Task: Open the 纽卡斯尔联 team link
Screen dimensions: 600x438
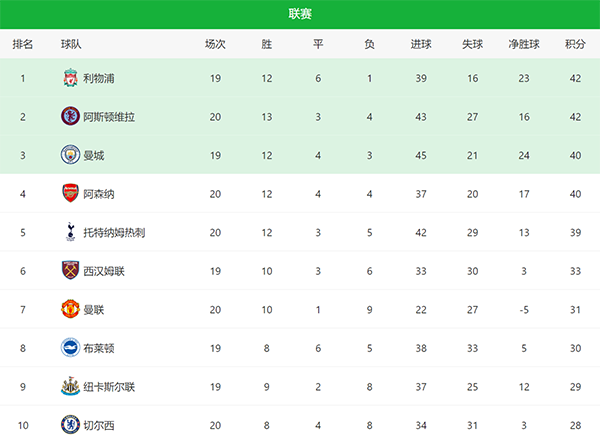Action: click(x=109, y=387)
